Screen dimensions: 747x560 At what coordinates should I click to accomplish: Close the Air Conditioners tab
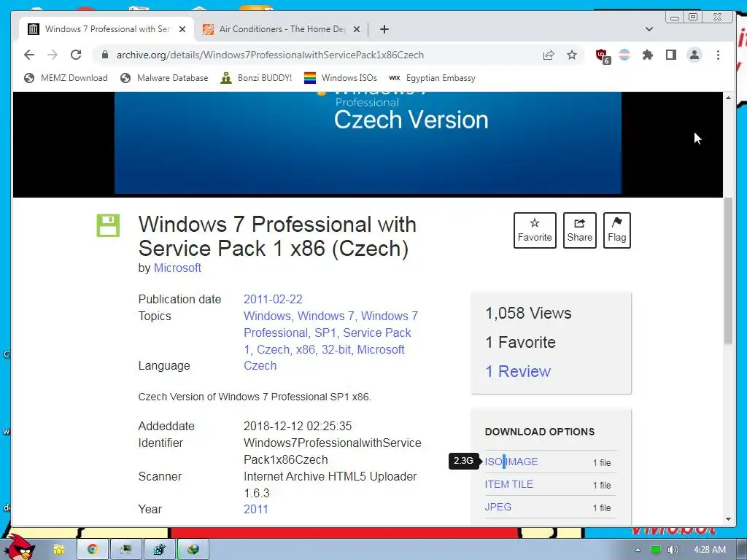click(356, 29)
